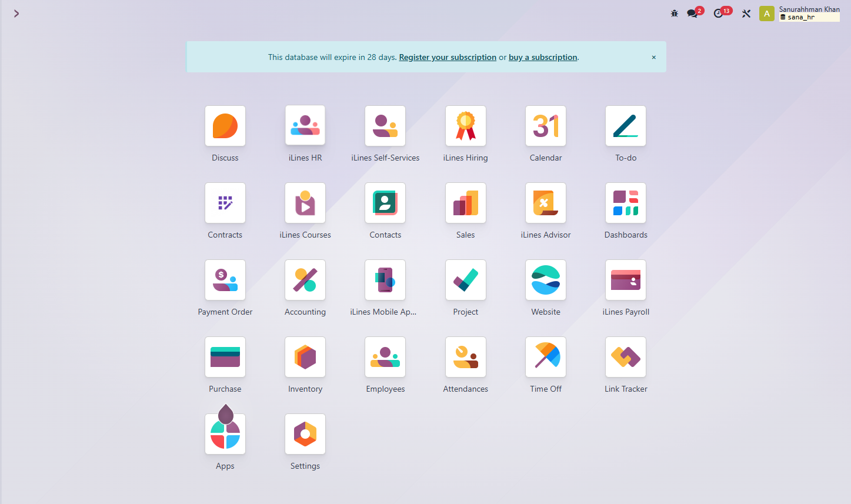Open the iLines Hiring app
This screenshot has height=504, width=851.
[466, 126]
